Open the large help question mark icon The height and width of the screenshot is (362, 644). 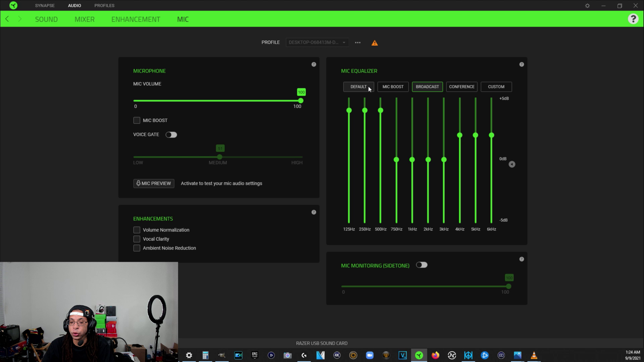click(633, 19)
